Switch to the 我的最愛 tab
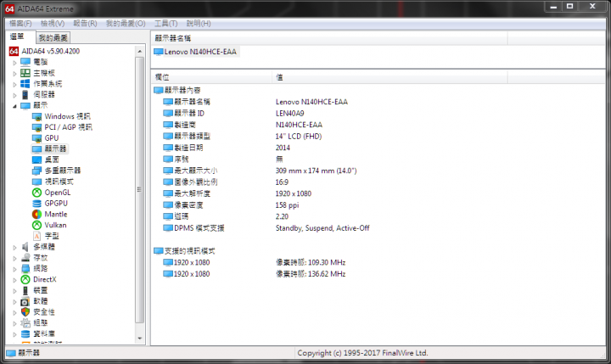This screenshot has width=611, height=364. pyautogui.click(x=53, y=38)
